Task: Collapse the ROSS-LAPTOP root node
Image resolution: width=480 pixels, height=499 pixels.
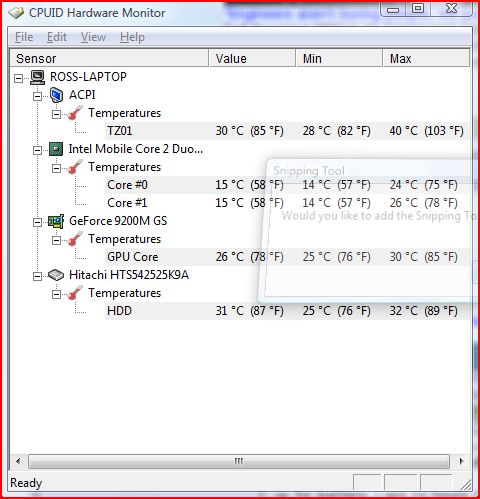Action: pos(19,78)
